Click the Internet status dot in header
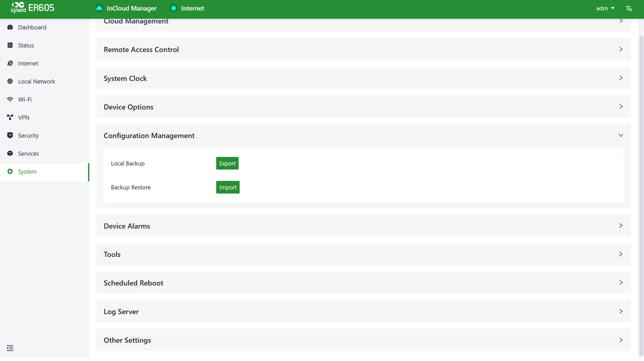Screen dimensions: 644x361 pos(174,8)
